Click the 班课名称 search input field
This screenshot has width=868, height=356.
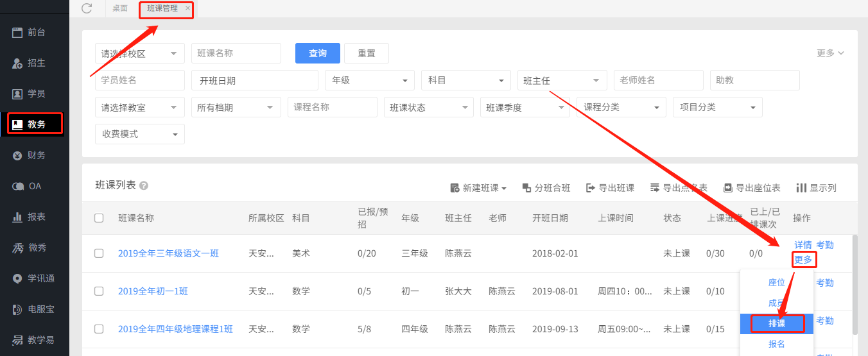point(236,53)
